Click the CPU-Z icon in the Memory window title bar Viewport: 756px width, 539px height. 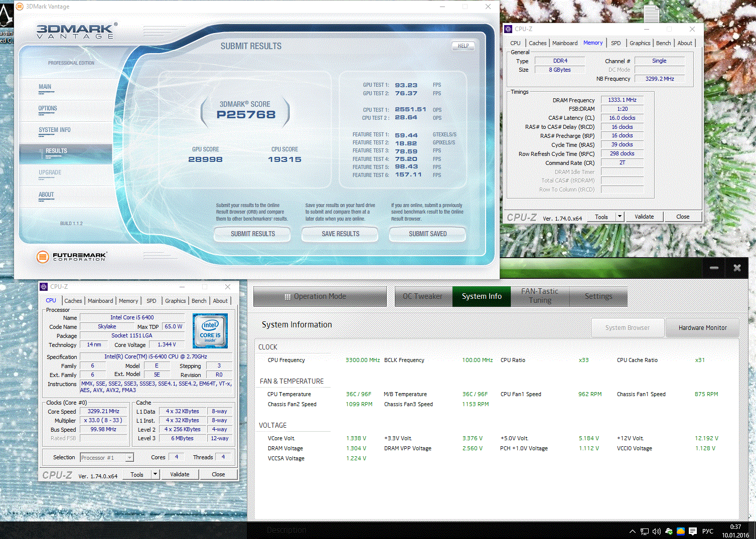point(508,29)
